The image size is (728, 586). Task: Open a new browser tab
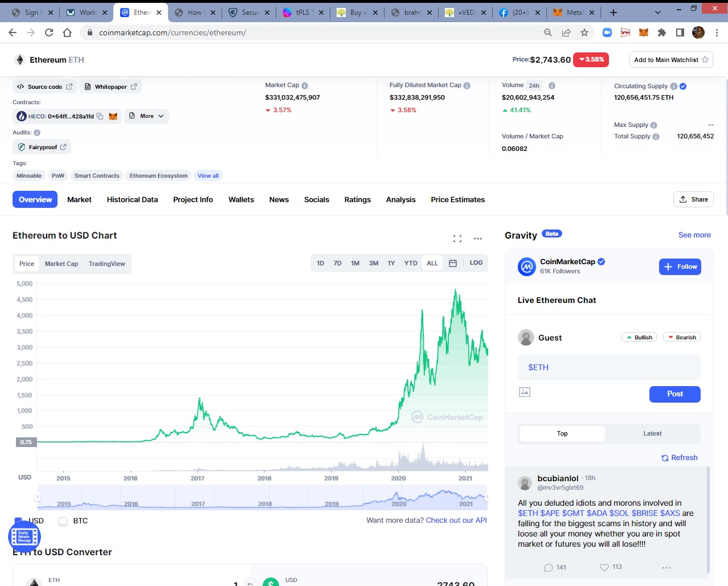[x=614, y=13]
